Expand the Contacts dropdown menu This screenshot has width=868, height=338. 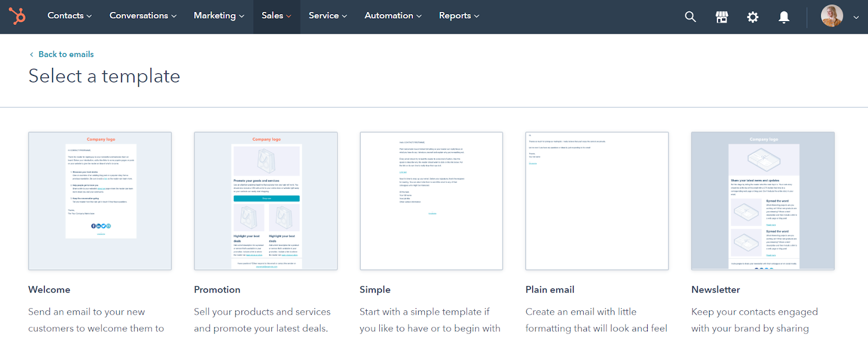tap(69, 16)
